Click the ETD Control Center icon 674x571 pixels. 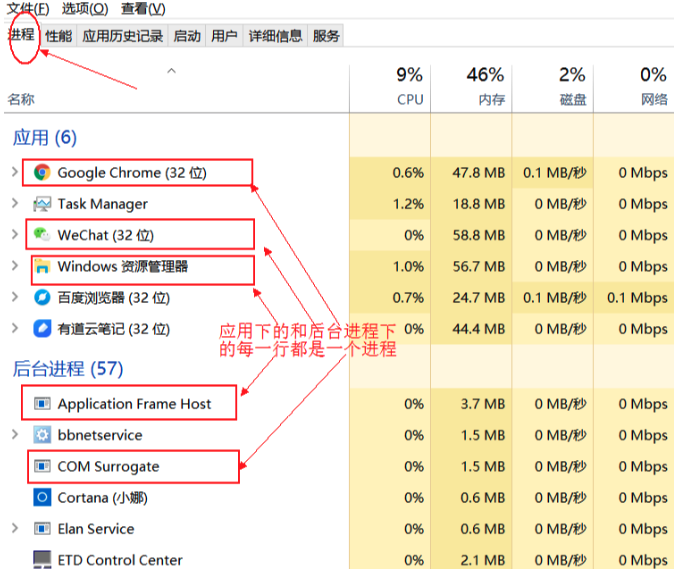tap(42, 559)
